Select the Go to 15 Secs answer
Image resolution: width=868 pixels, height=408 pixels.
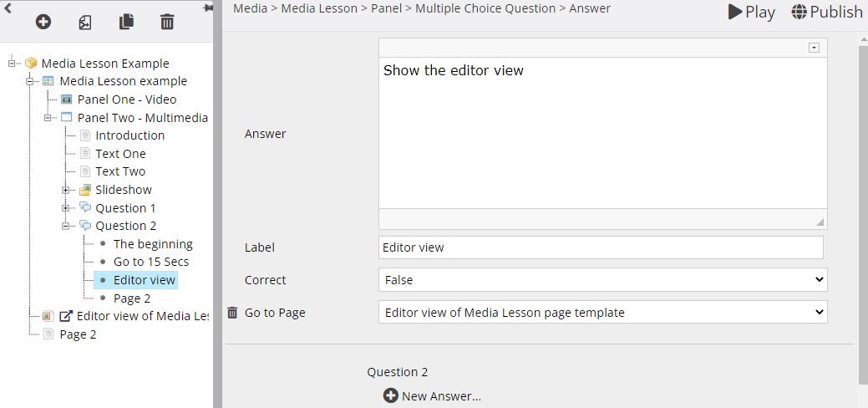click(151, 262)
